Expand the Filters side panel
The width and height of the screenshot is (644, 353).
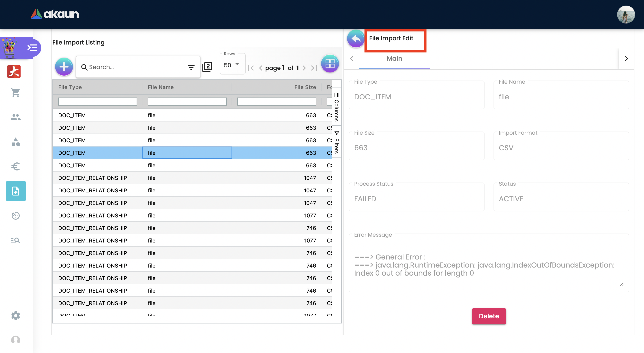click(x=337, y=142)
